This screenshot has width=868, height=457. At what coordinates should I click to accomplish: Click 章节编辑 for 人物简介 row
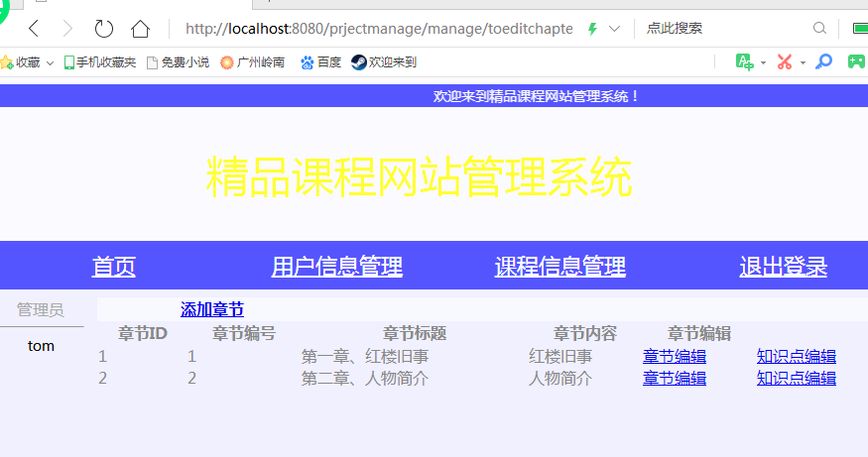pyautogui.click(x=675, y=379)
